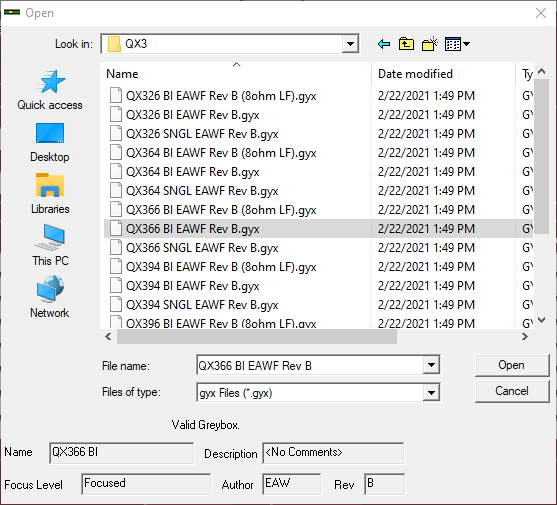557x505 pixels.
Task: Select file QX364 SNGL EAWF Rev B.gyx
Action: 202,191
